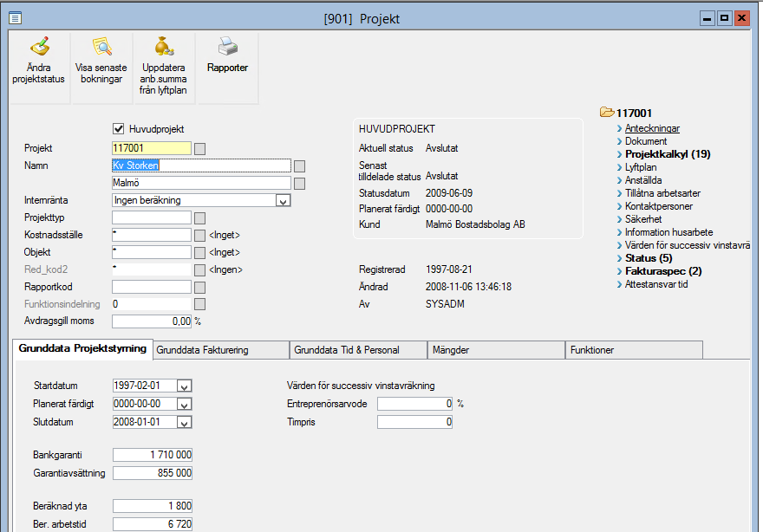The height and width of the screenshot is (532, 763).
Task: Expand the Status (5) chevron arrow
Action: click(x=619, y=258)
